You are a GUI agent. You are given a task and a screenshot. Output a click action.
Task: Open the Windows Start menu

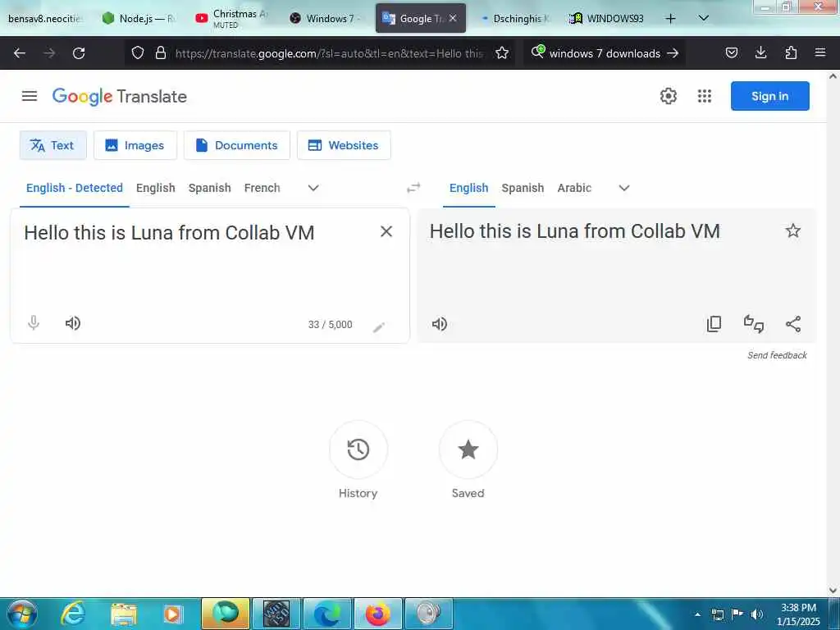22,614
